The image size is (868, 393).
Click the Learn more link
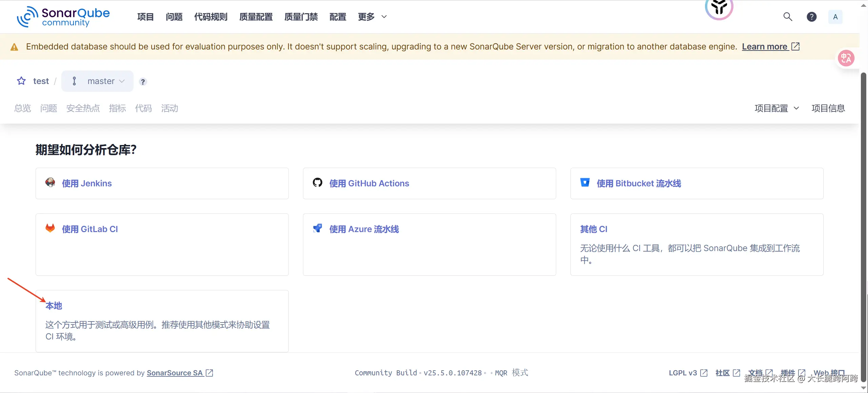(x=765, y=46)
